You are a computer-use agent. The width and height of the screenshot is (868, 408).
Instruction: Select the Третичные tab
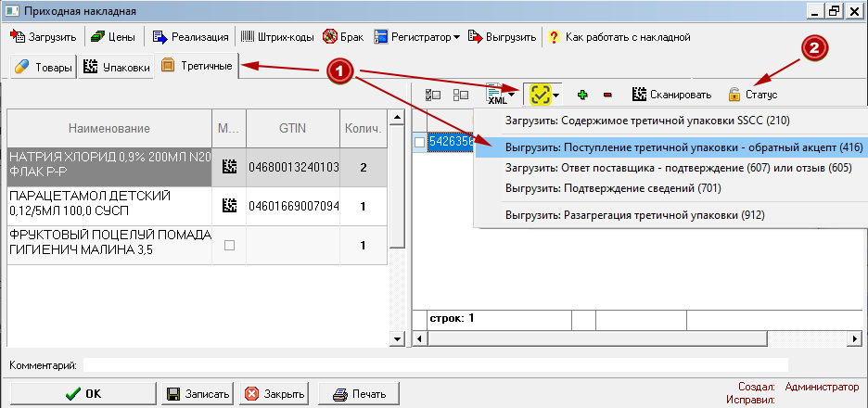click(197, 66)
